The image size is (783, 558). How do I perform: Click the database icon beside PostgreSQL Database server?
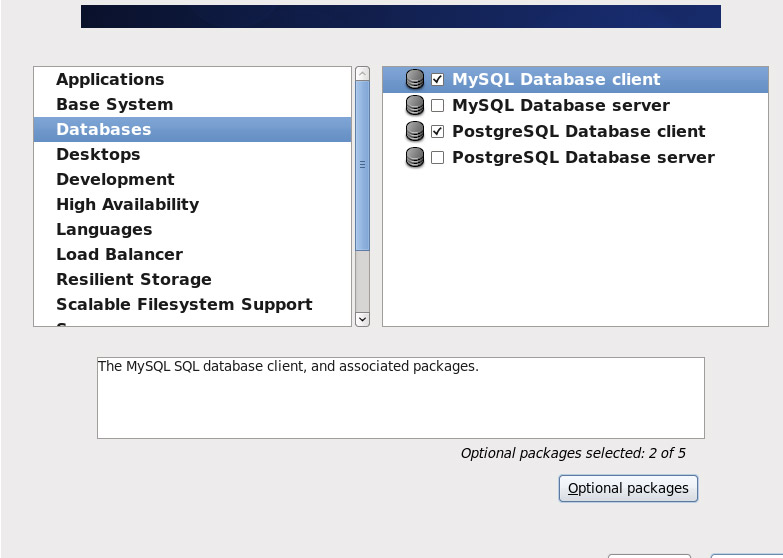414,157
